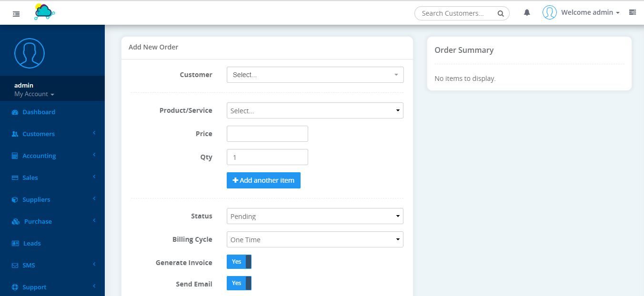
Task: Expand the Sales menu chevron
Action: pos(94,177)
